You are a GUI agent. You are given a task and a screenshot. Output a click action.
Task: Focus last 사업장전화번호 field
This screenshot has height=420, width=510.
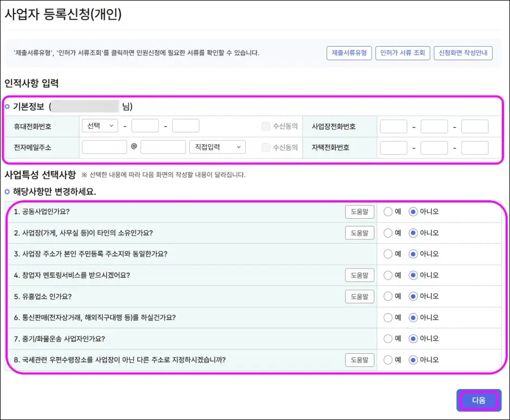click(x=475, y=126)
